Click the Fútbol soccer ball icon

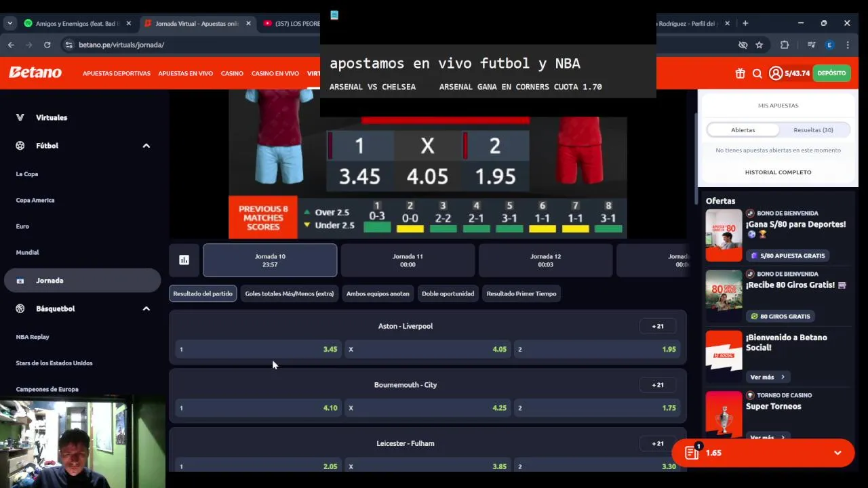[x=20, y=146]
